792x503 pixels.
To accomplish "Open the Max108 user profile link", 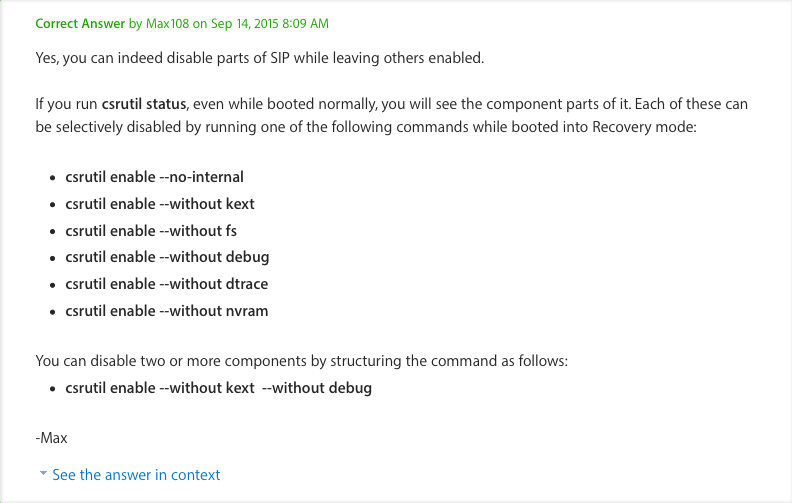I will click(167, 24).
